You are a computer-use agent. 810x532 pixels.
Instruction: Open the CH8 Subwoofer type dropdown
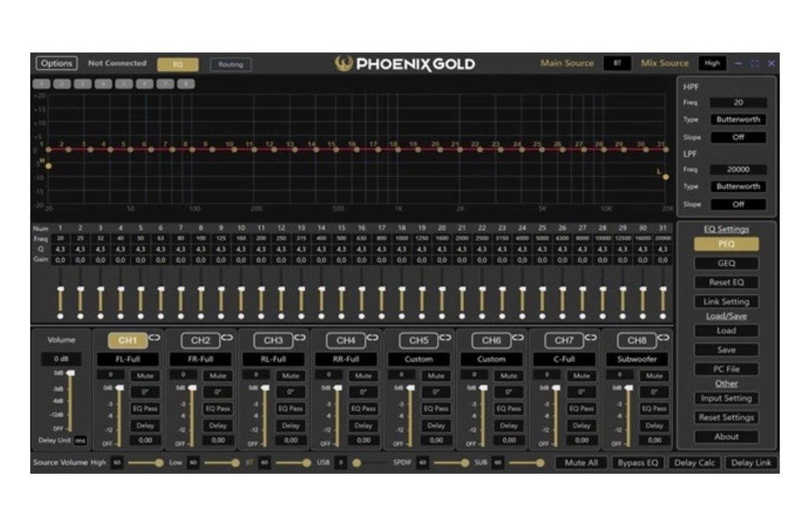coord(637,359)
